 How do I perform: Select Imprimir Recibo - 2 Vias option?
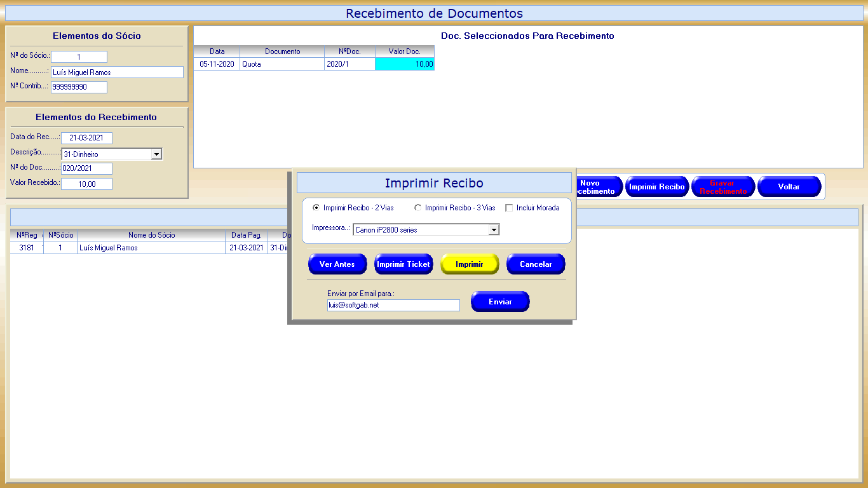(316, 208)
